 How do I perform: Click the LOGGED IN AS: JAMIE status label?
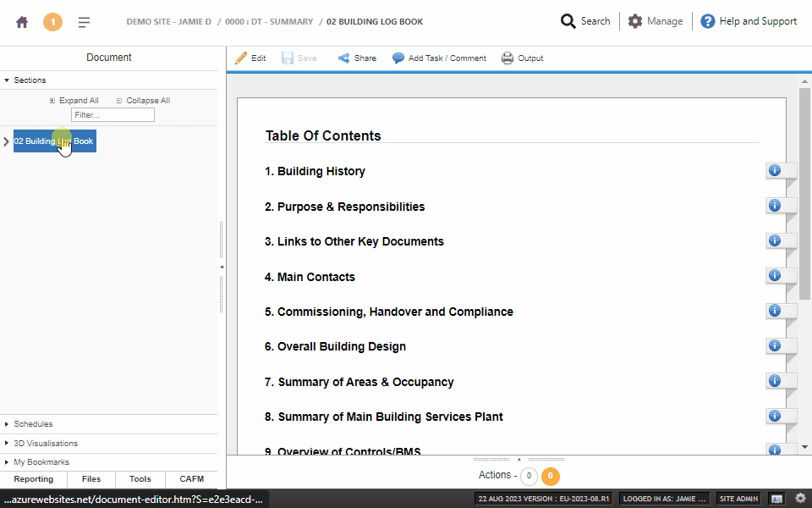click(665, 499)
